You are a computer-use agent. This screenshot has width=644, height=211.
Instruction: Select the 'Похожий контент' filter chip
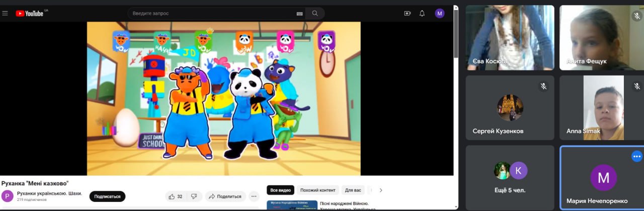click(317, 190)
